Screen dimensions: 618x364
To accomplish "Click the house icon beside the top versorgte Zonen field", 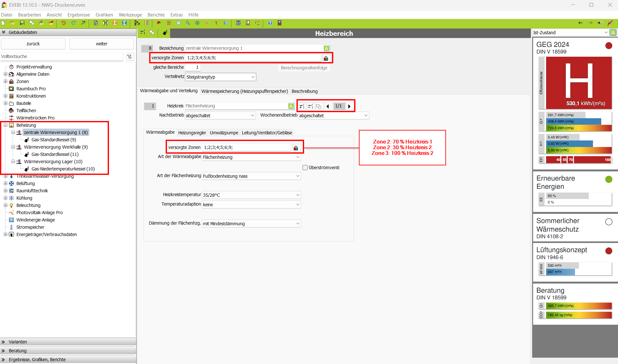I will (x=326, y=58).
